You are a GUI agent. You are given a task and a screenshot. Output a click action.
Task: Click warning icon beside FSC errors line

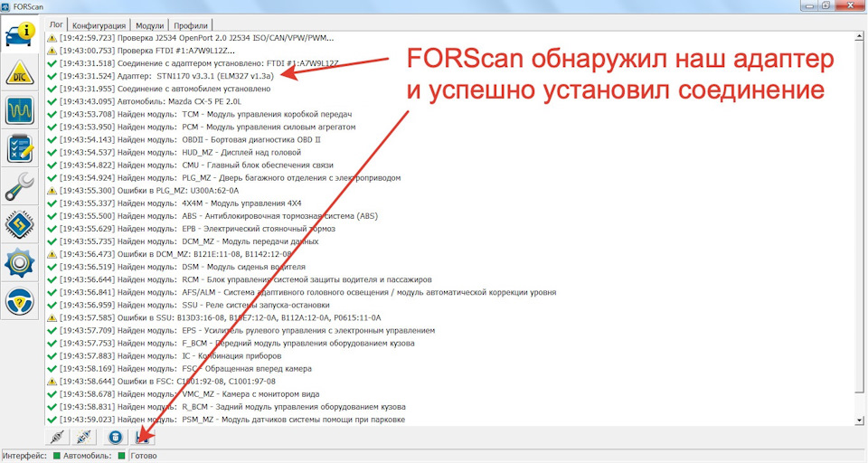click(52, 382)
